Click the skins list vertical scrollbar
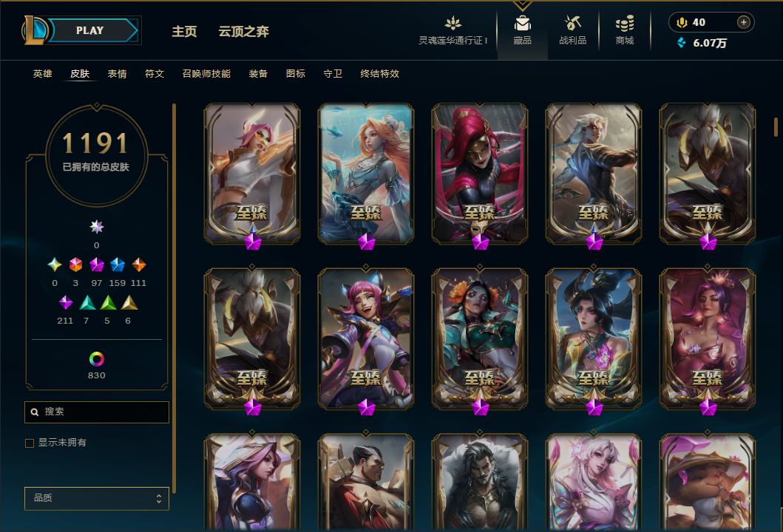This screenshot has height=532, width=783. tap(776, 127)
